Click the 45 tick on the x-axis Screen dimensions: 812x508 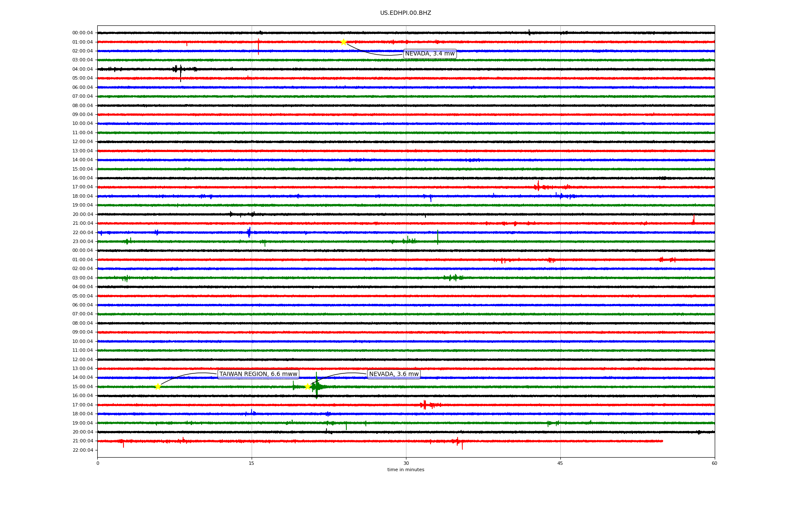(560, 463)
